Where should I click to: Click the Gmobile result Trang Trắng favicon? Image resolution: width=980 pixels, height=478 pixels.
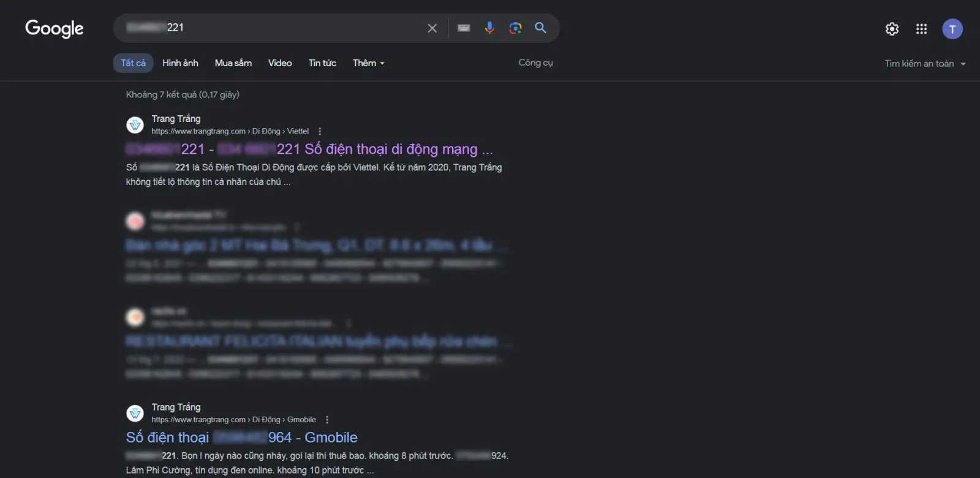[x=135, y=413]
